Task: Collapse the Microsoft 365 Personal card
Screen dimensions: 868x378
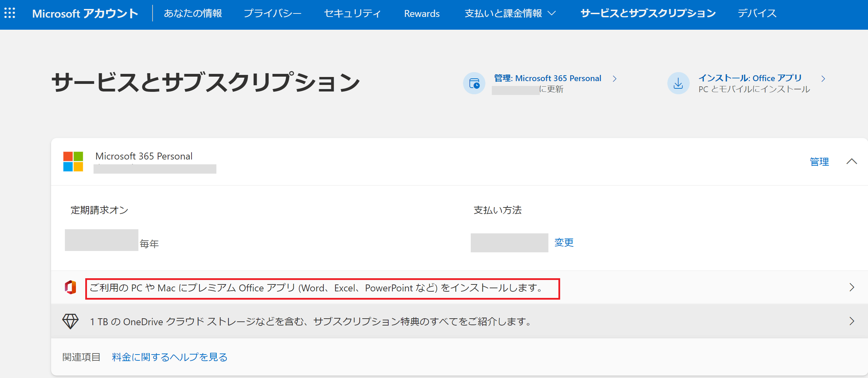Action: 852,162
